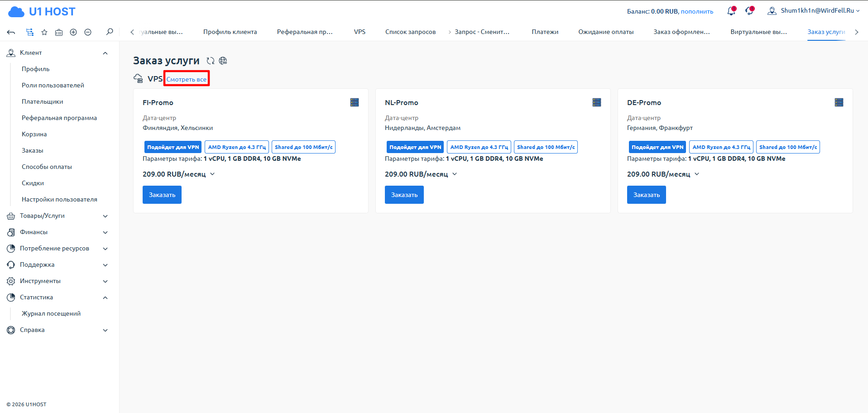Click the пополнить balance link
The height and width of the screenshot is (413, 868).
tap(697, 11)
